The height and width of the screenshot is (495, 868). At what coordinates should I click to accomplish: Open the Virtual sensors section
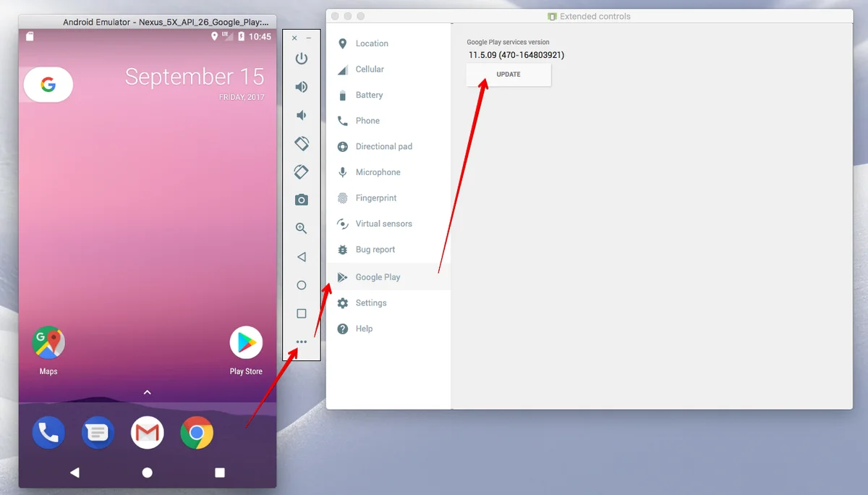point(388,224)
